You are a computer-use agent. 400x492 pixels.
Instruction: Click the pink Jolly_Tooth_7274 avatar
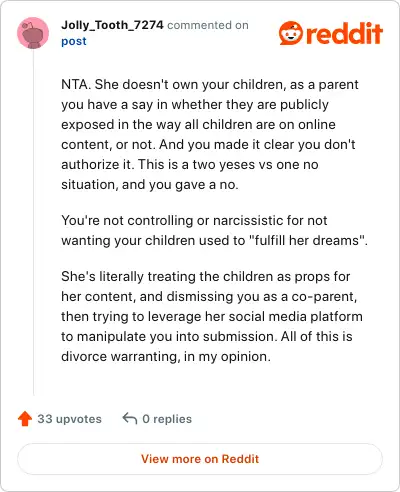[33, 33]
